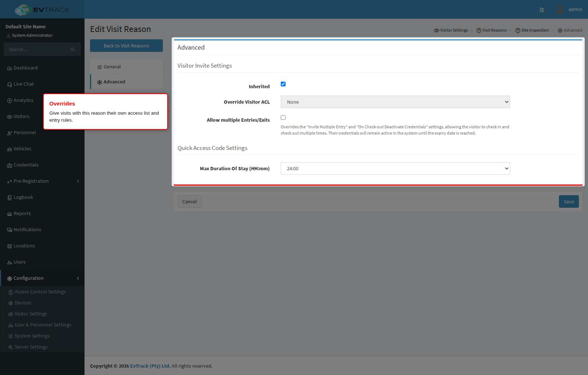This screenshot has height=375, width=588.
Task: Click the Quick Access Code Settings heading
Action: pyautogui.click(x=212, y=148)
